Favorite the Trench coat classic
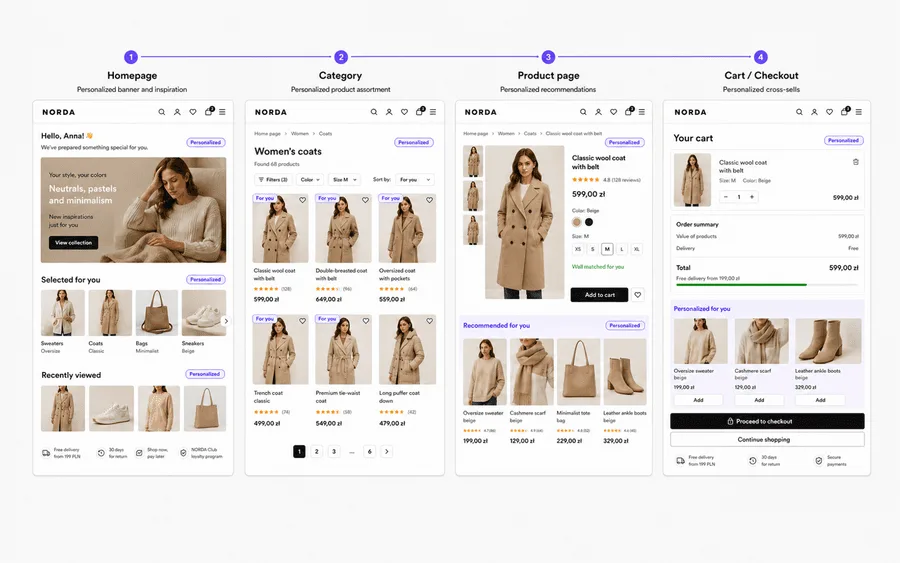The image size is (900, 563). pos(302,321)
